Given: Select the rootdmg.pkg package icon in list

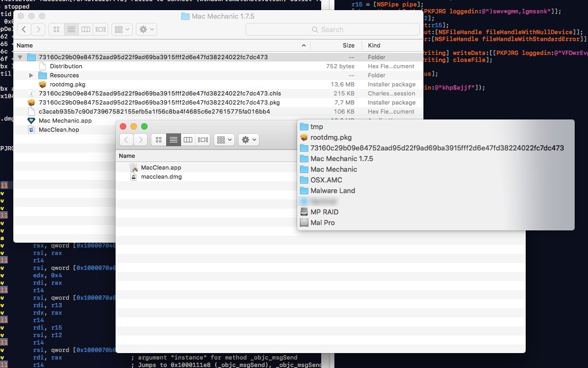Looking at the screenshot, I should [x=43, y=84].
